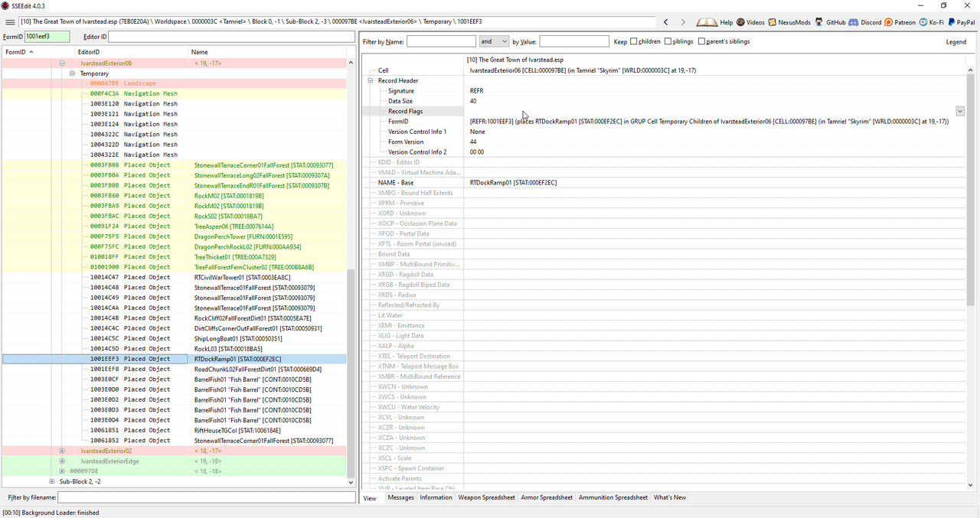This screenshot has width=980, height=518.
Task: Expand the 000097DE cell node
Action: (x=62, y=471)
